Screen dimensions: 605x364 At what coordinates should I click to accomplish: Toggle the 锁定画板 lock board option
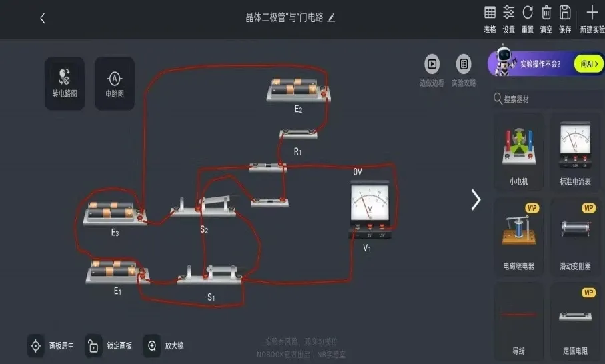point(93,345)
